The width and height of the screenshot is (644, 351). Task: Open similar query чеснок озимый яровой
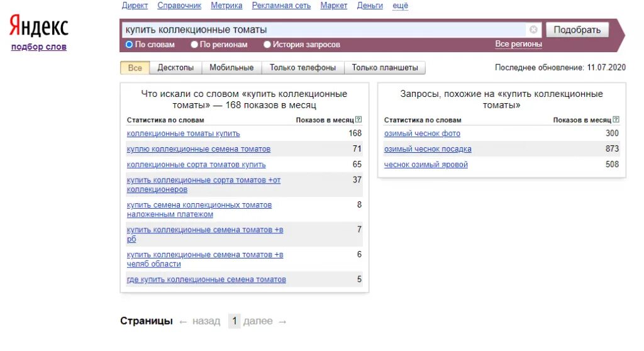coord(426,165)
